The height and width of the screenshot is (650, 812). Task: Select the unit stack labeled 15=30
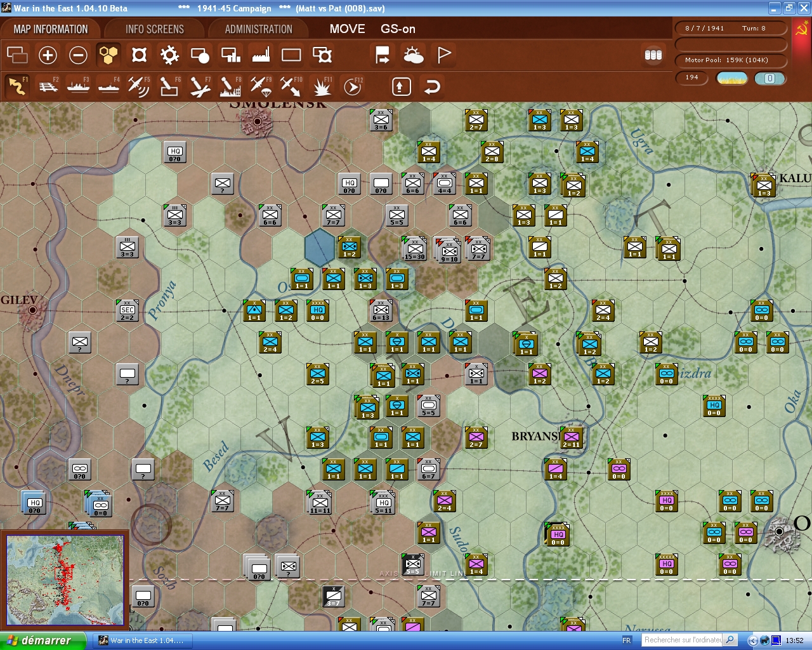tap(414, 248)
